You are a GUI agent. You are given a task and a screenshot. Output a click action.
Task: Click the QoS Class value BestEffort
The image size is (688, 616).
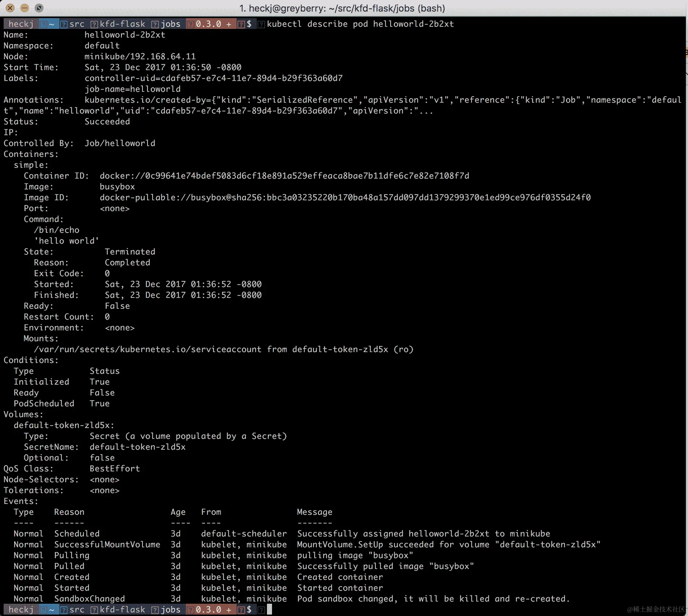point(115,469)
